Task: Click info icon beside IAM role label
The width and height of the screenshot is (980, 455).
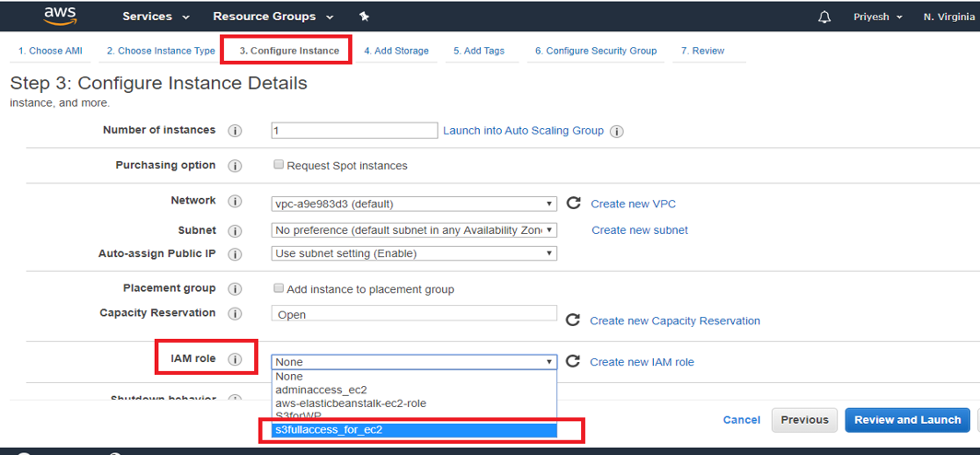Action: point(234,359)
